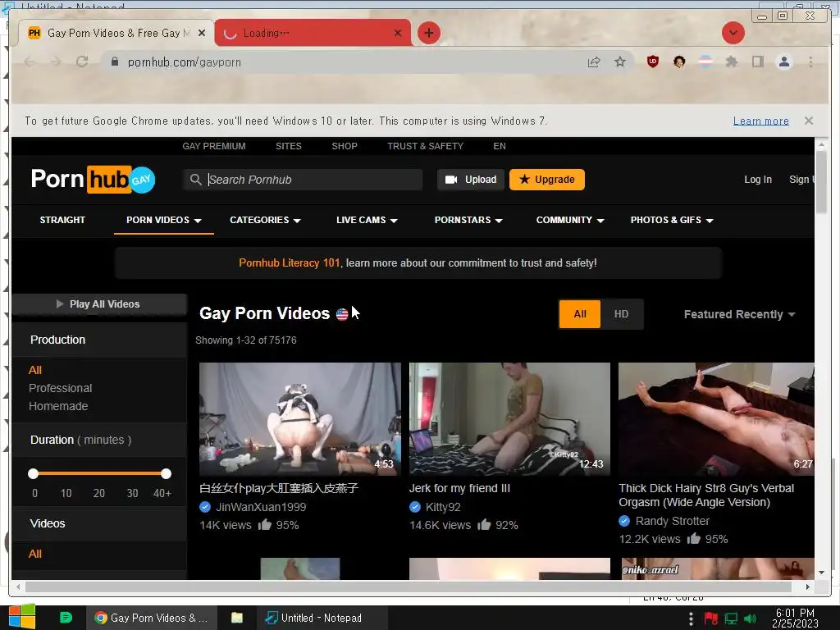Click the browser back arrow

(30, 62)
